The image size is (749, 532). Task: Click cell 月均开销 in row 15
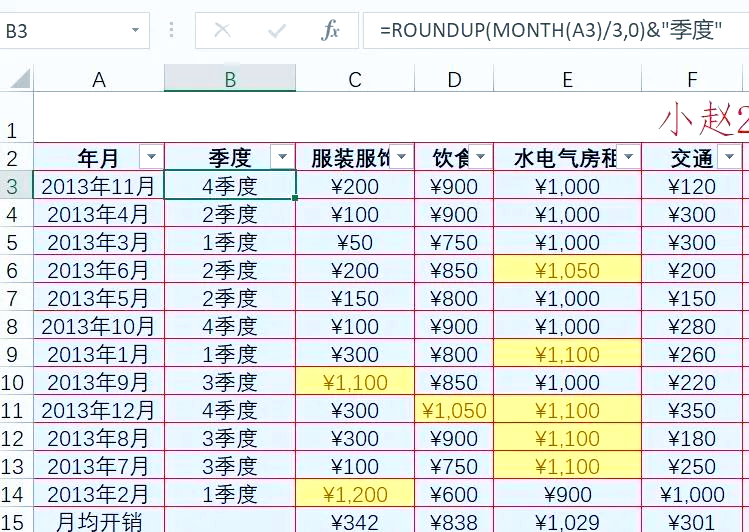[x=99, y=521]
